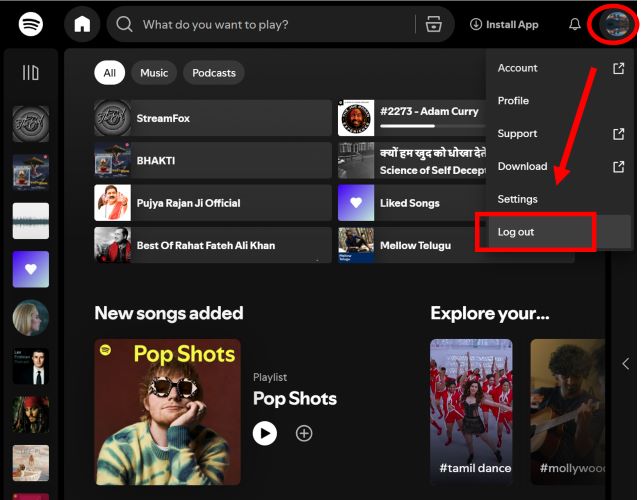
Task: Open Life of Pi cover in sidebar
Action: (x=30, y=463)
